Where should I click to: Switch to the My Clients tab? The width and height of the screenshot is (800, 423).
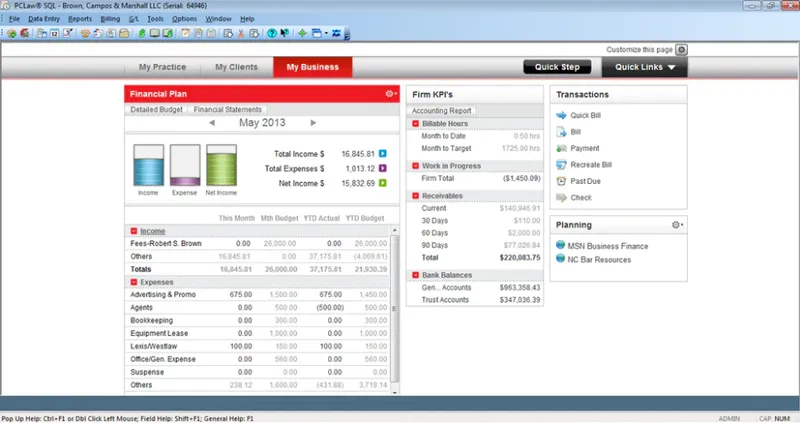(x=236, y=67)
